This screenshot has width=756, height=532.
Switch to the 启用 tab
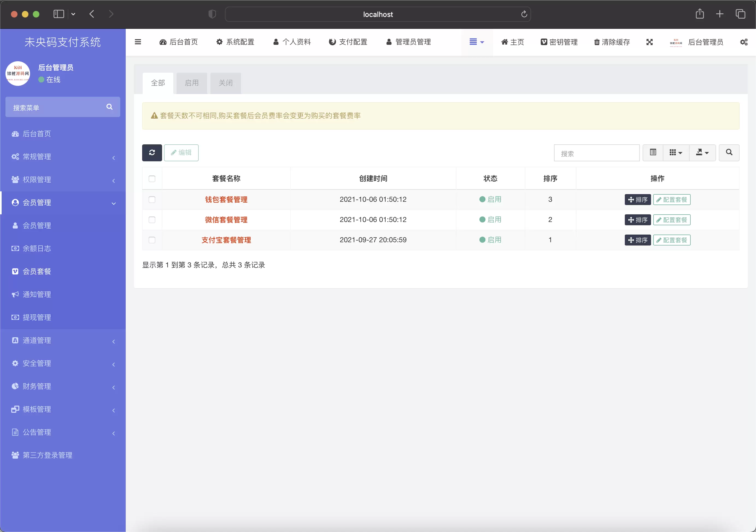(192, 83)
